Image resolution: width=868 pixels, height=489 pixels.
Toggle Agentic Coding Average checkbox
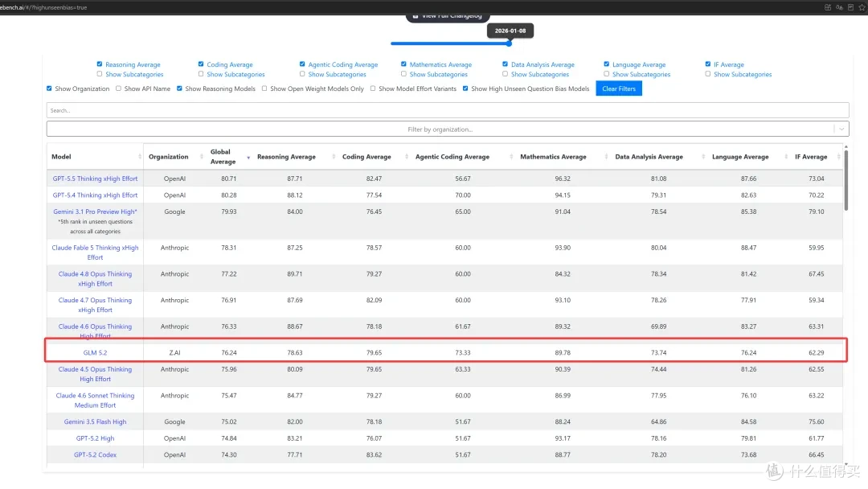tap(302, 64)
